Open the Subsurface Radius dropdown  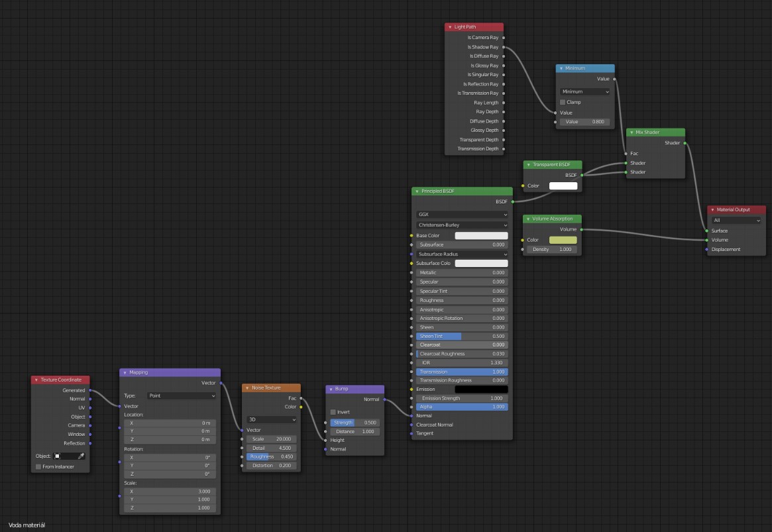coord(462,254)
